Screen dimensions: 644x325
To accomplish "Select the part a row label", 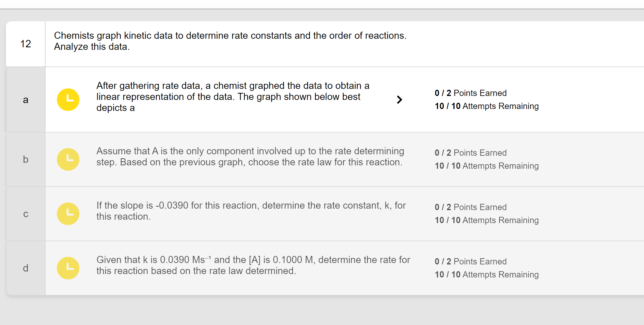I will 25,100.
